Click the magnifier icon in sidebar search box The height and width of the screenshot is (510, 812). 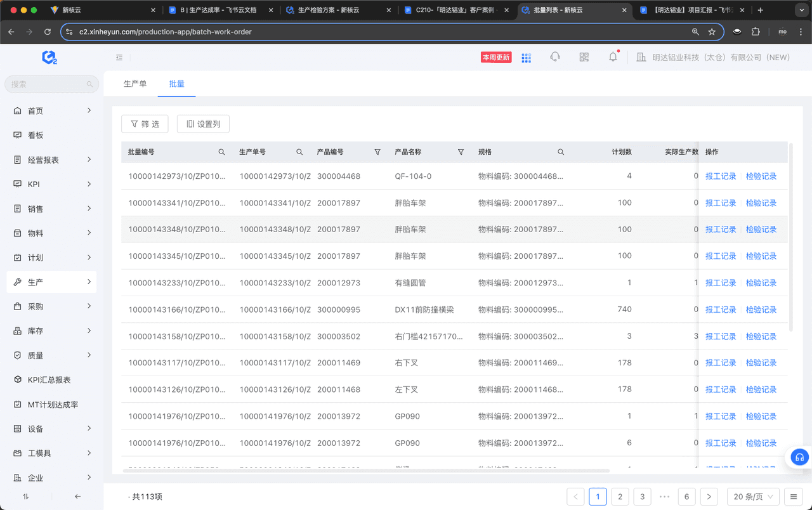(90, 84)
